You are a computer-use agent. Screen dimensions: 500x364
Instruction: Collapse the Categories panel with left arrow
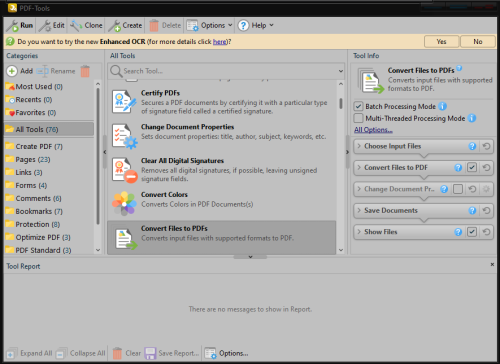coord(105,152)
